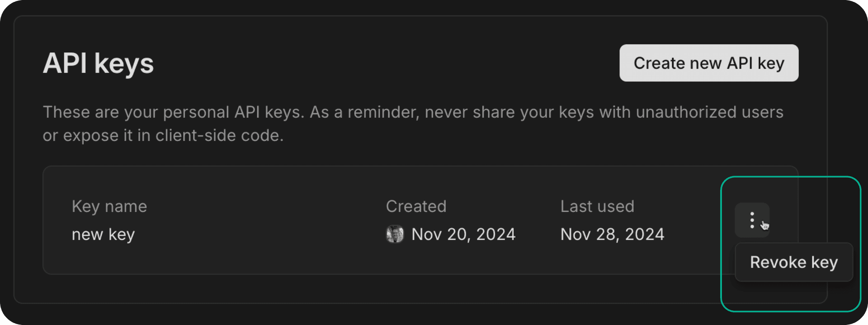Click the API keys heading
Screen dimensions: 868x325
click(98, 63)
